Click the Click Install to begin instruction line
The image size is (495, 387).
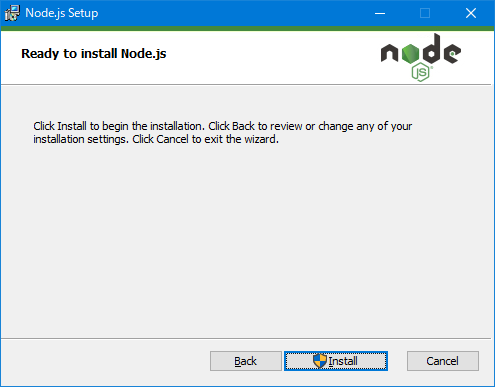pyautogui.click(x=223, y=126)
